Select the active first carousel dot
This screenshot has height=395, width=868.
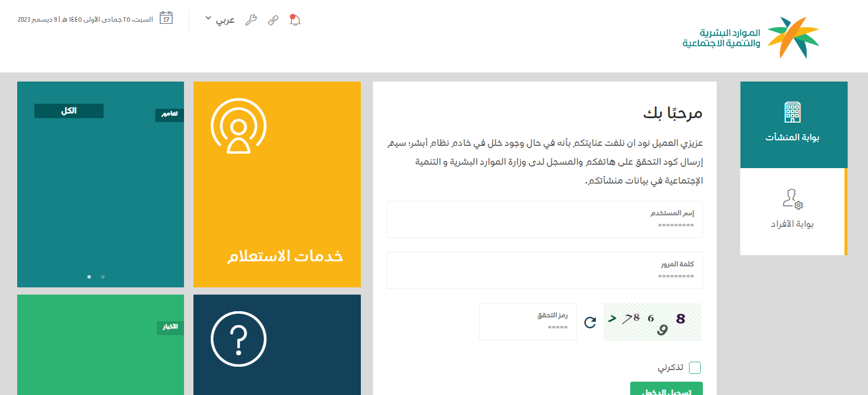89,276
